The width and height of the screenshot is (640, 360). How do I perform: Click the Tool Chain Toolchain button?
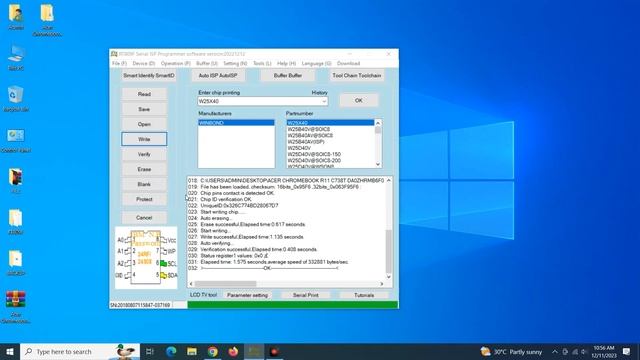click(357, 76)
